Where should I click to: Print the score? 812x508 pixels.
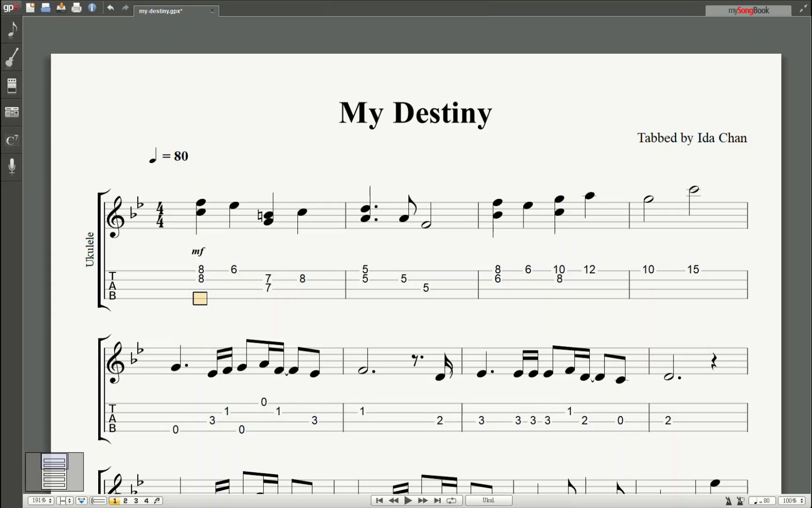pos(77,8)
